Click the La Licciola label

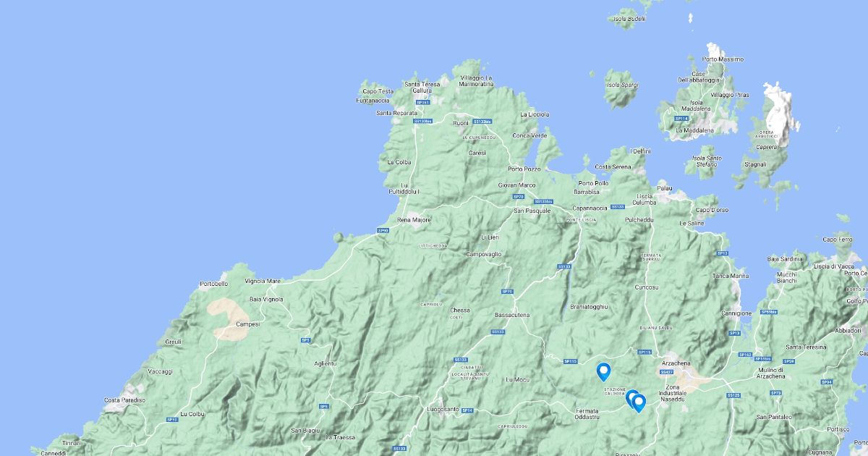(x=535, y=114)
